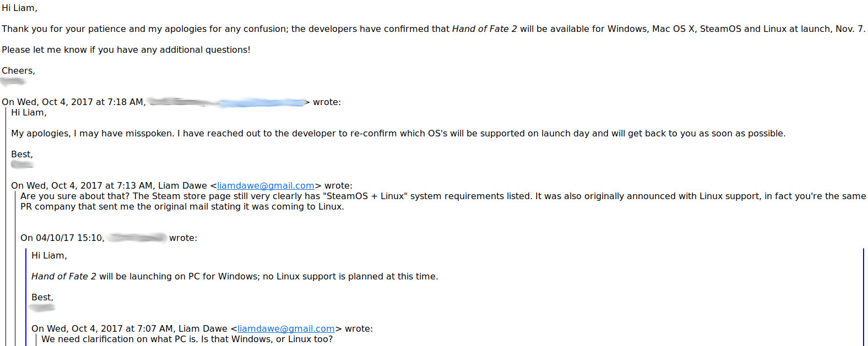Click the "We need clarification on what PC is" line
The image size is (868, 346).
tap(187, 339)
